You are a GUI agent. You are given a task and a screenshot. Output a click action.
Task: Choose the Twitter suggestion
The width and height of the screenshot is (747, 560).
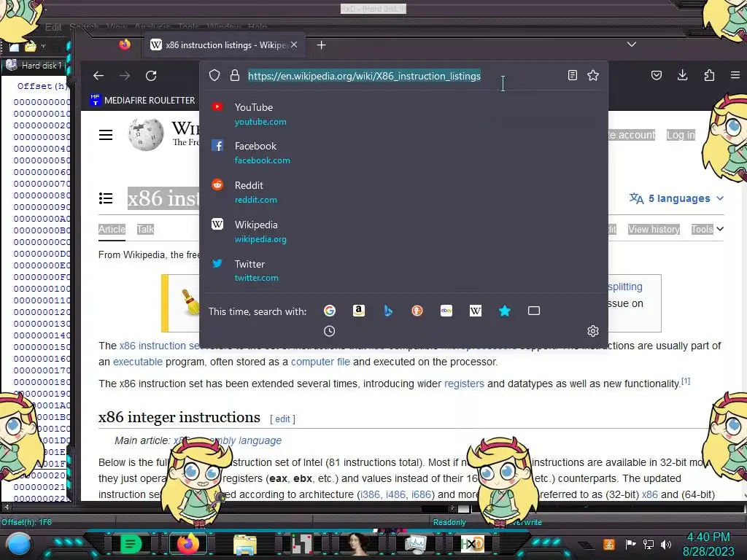403,271
